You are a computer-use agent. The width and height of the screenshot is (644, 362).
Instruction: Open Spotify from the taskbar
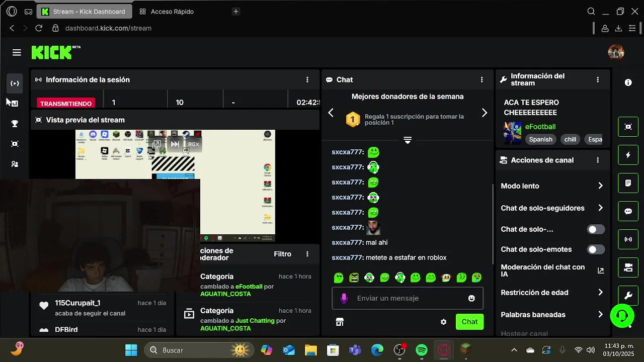pyautogui.click(x=422, y=350)
